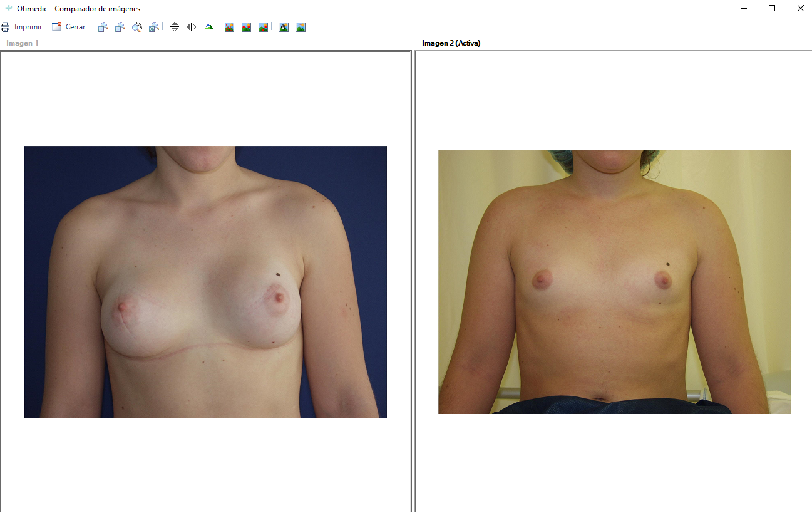Click the vertical splitter between image panels
The width and height of the screenshot is (812, 513).
413,282
